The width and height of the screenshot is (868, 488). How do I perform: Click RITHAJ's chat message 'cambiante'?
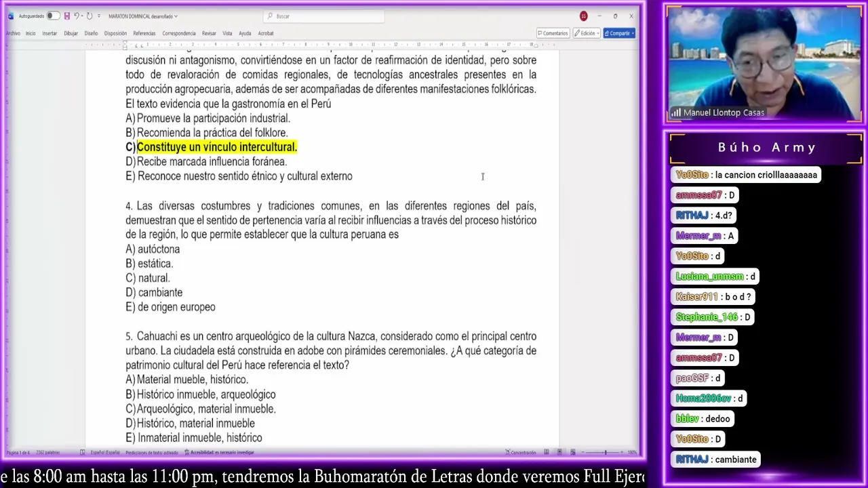click(x=715, y=460)
